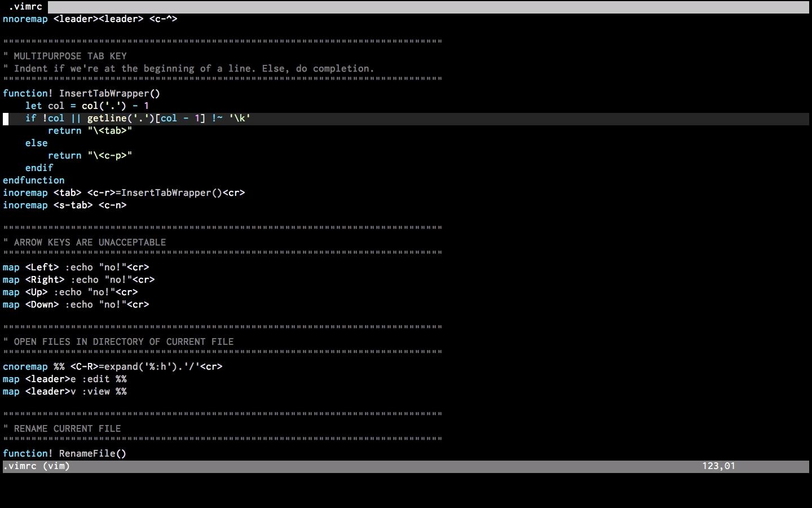Screen dimensions: 812x508
Task: Click the map <Down> echo line
Action: coord(76,304)
